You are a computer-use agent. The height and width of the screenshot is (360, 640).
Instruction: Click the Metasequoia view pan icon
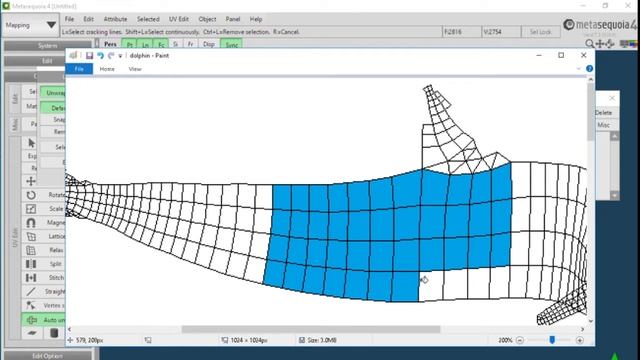click(x=600, y=44)
